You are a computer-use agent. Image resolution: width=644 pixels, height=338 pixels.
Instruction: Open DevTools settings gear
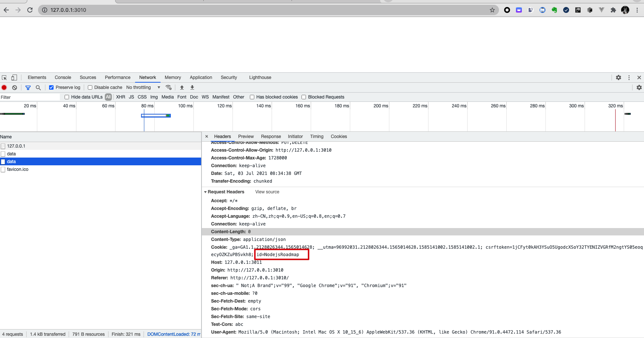619,77
